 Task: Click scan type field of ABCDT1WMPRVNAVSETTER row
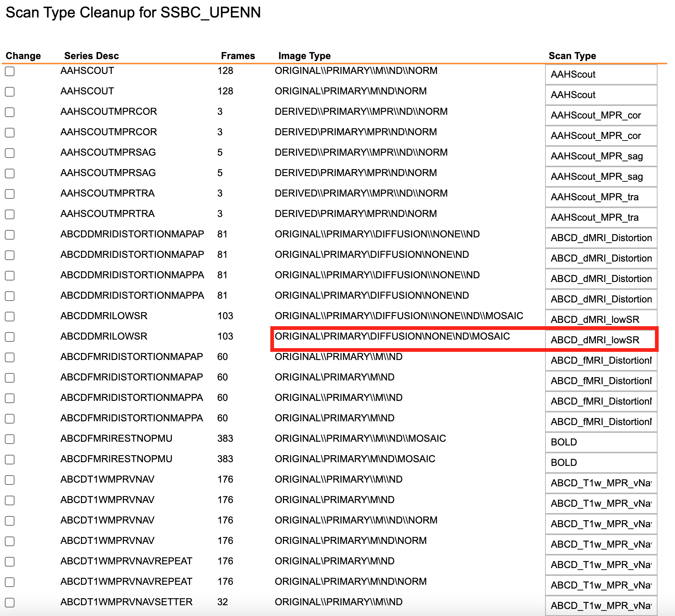(x=601, y=606)
